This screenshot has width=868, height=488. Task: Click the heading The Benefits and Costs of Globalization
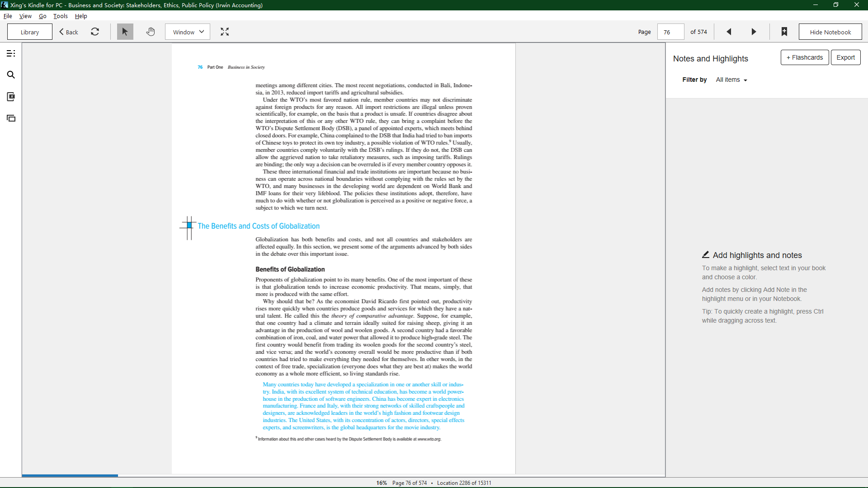click(x=259, y=226)
